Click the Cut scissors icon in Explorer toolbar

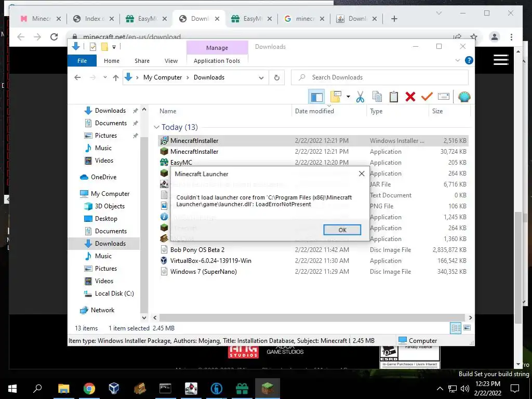click(360, 97)
